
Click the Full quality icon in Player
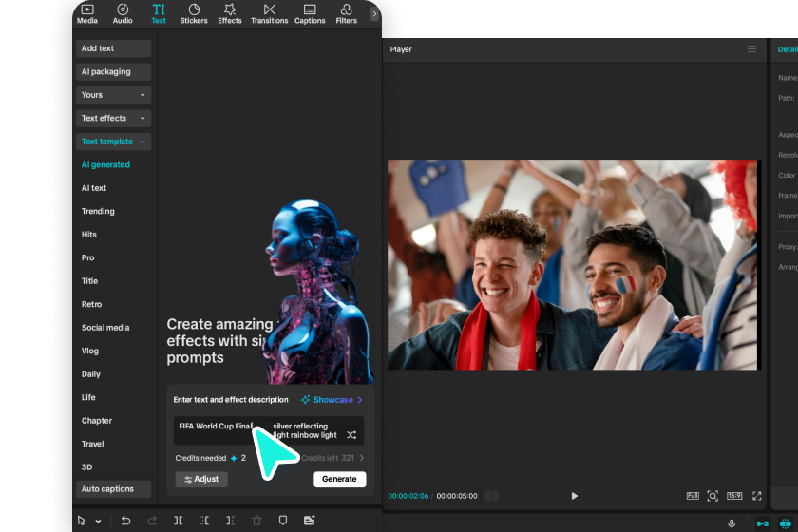pyautogui.click(x=693, y=496)
